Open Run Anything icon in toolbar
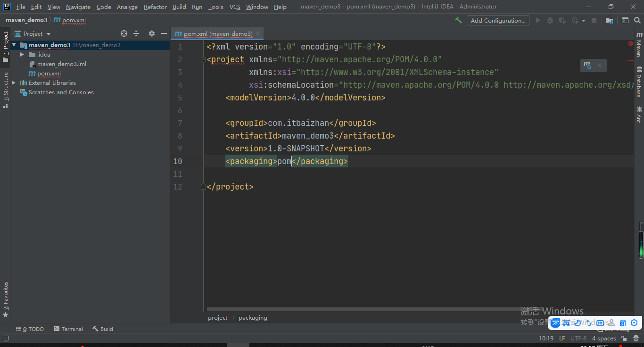Screen dimensions: 644x347 coord(625,20)
